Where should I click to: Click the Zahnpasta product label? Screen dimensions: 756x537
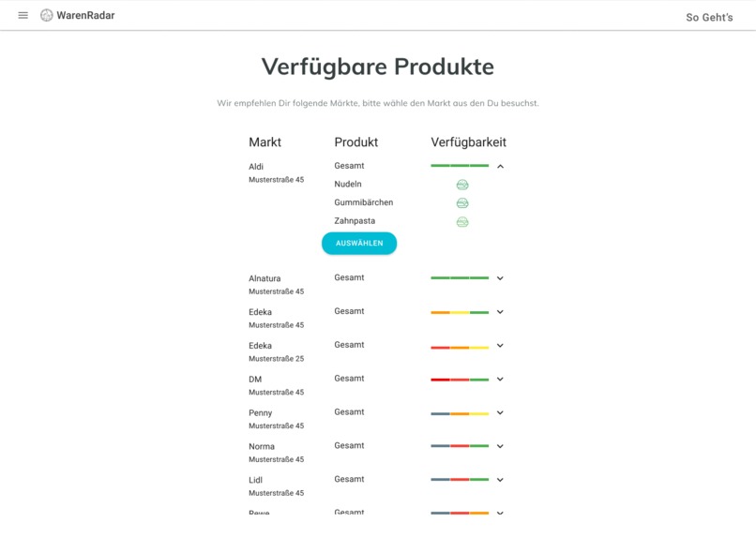click(x=355, y=220)
